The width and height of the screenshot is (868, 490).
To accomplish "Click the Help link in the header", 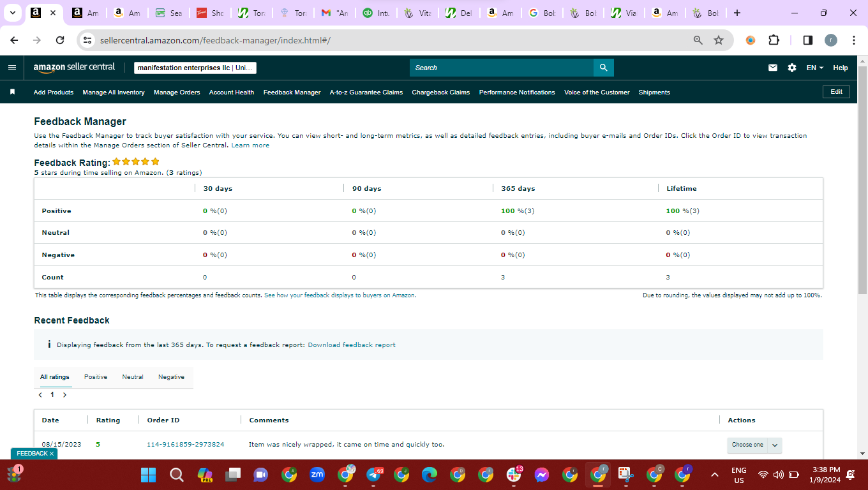I will click(x=841, y=68).
